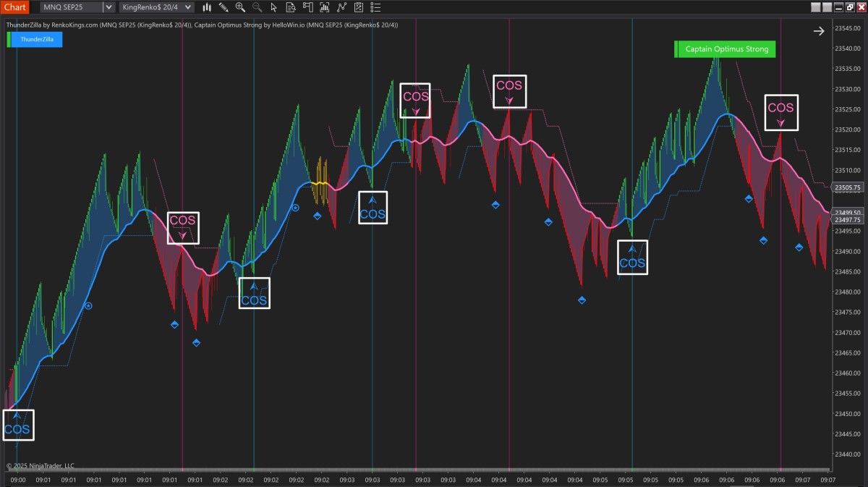Click the Chart tab label

tap(15, 7)
